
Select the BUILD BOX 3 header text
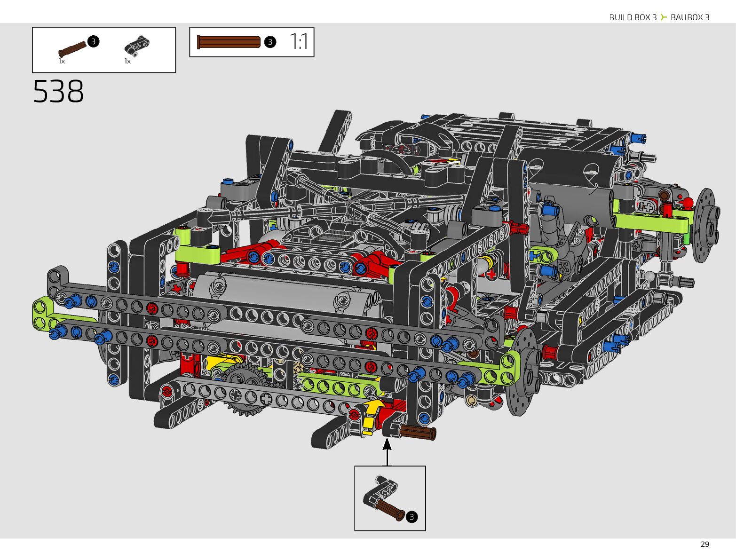point(633,17)
